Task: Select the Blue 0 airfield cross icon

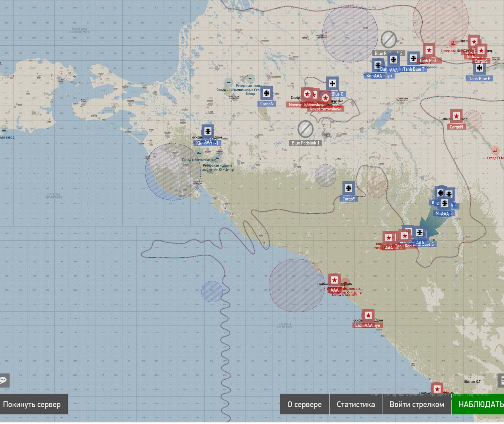Action: pyautogui.click(x=332, y=84)
